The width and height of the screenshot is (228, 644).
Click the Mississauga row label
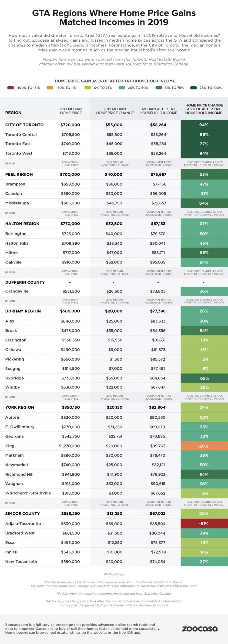coord(17,203)
